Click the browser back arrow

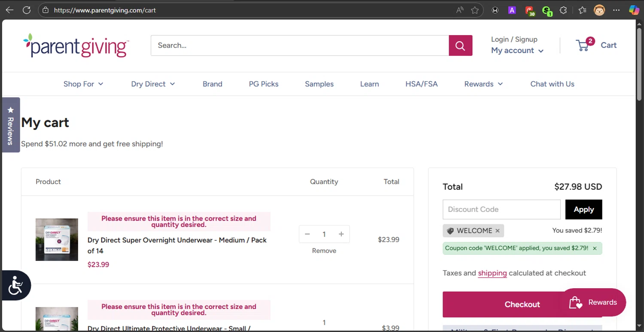[9, 10]
